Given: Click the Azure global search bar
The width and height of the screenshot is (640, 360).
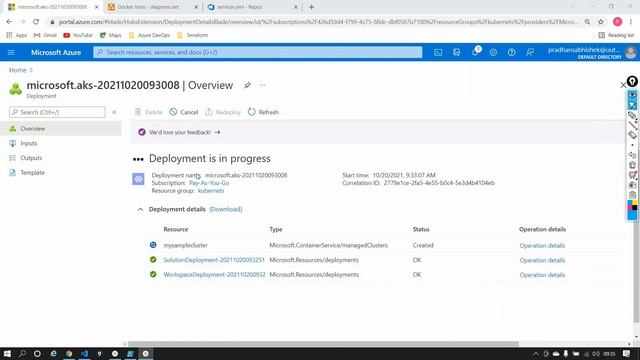Looking at the screenshot, I should (x=258, y=52).
